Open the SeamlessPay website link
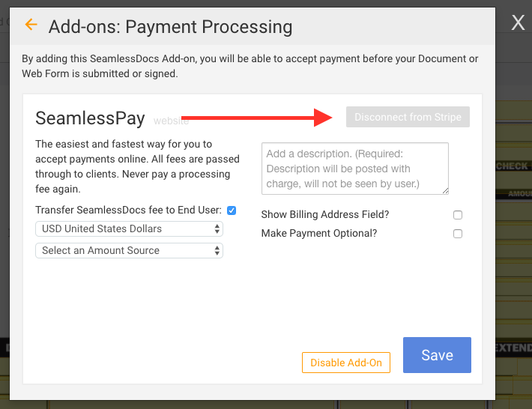532x409 pixels. [171, 121]
